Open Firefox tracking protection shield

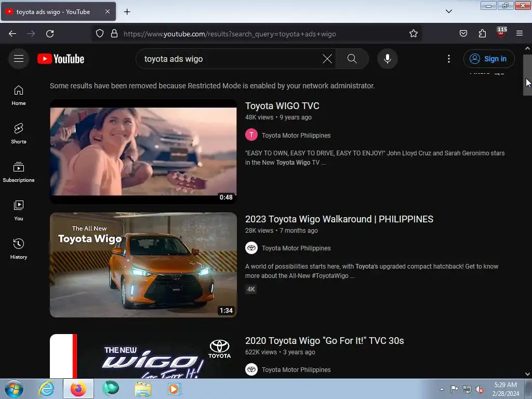[x=99, y=34]
